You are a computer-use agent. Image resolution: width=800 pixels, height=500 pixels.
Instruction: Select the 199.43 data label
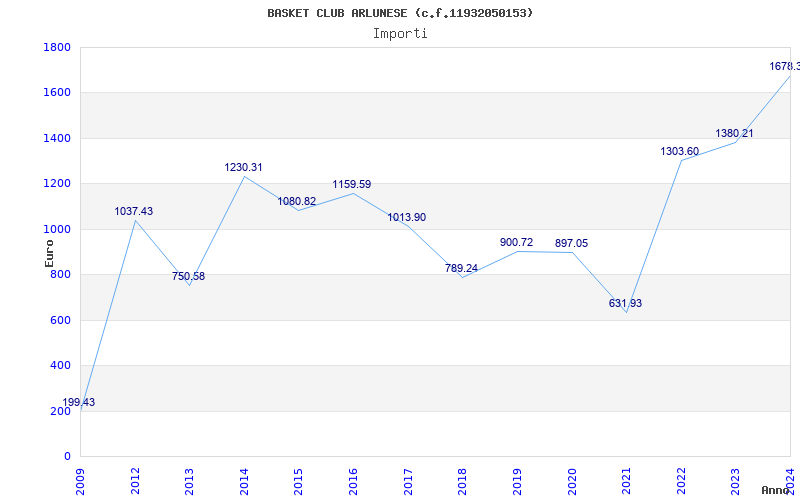pyautogui.click(x=79, y=402)
